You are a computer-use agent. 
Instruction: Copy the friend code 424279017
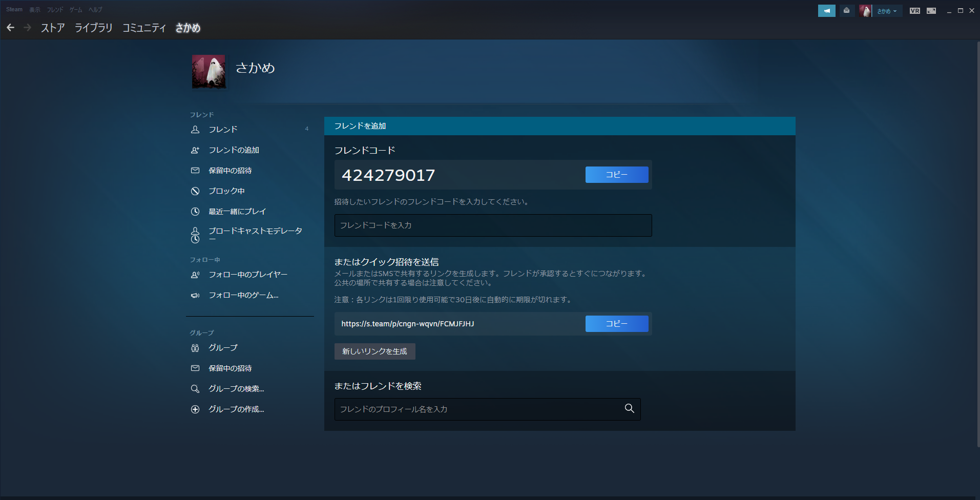[616, 175]
